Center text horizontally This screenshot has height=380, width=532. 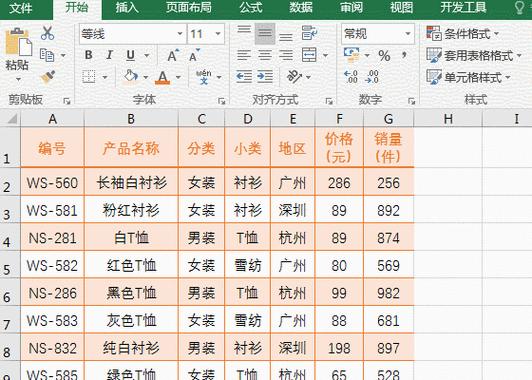[265, 55]
